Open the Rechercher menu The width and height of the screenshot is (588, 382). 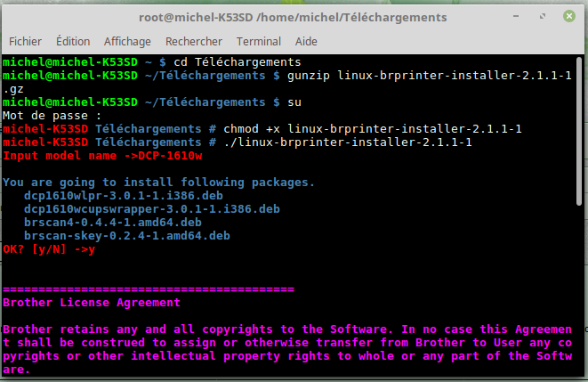194,41
